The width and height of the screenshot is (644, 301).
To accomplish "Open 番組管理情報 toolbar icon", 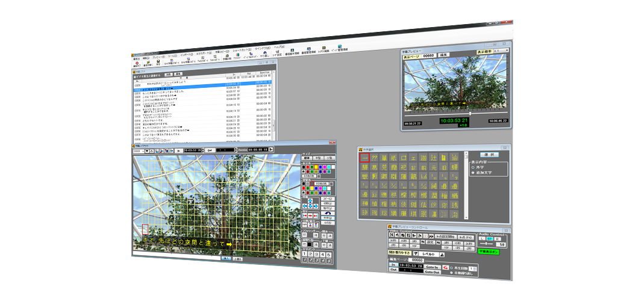I will tap(308, 50).
